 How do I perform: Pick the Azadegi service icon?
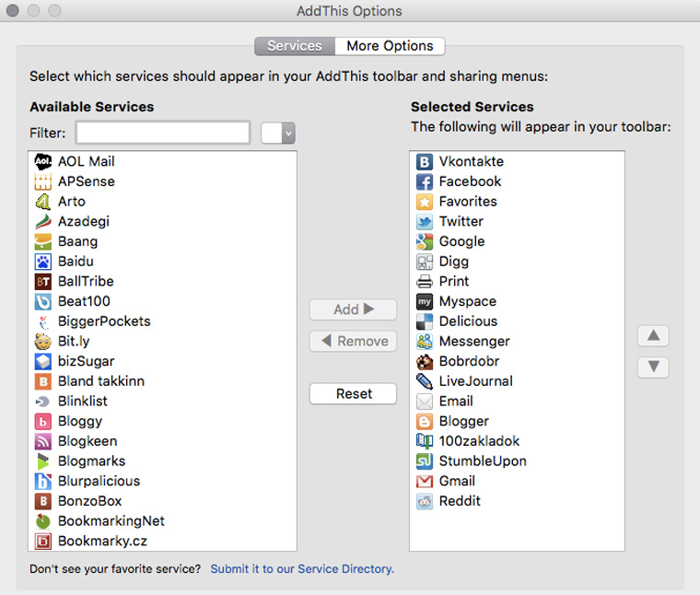(x=43, y=221)
